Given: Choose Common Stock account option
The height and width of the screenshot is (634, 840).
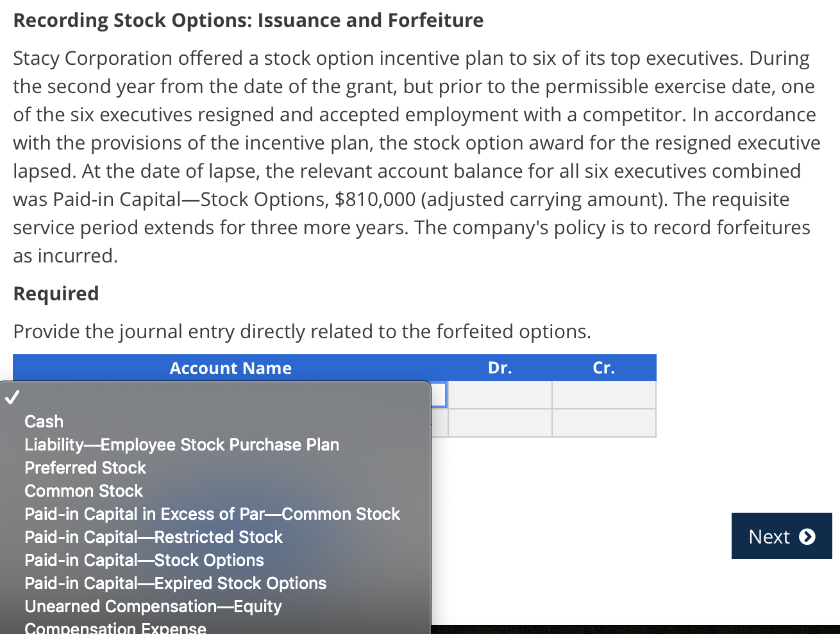Looking at the screenshot, I should pyautogui.click(x=83, y=491).
